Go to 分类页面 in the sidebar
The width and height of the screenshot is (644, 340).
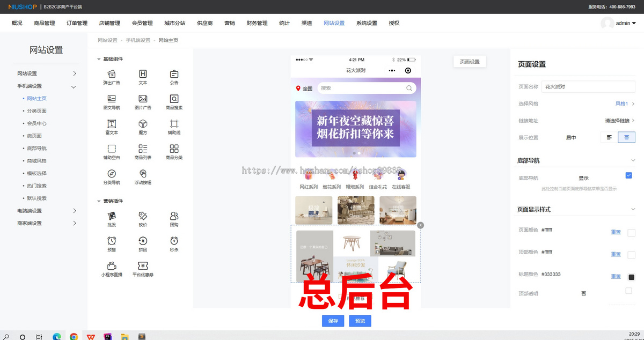[36, 111]
